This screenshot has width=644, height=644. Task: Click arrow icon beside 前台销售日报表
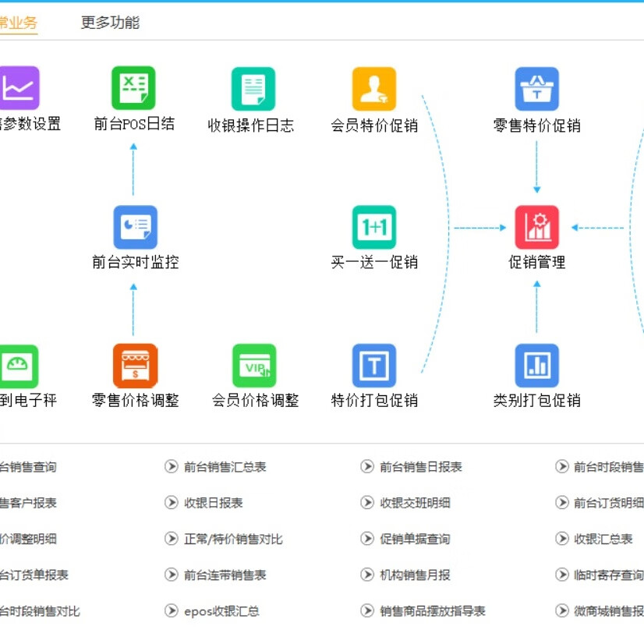pyautogui.click(x=367, y=466)
